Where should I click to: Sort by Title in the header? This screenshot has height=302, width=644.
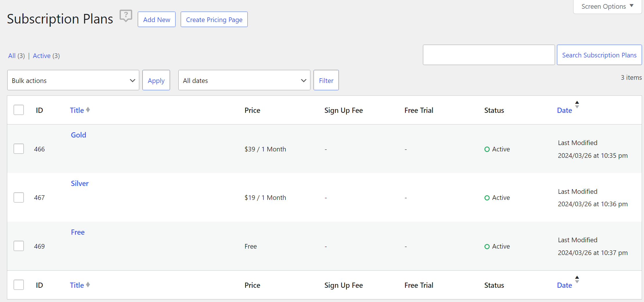point(77,110)
